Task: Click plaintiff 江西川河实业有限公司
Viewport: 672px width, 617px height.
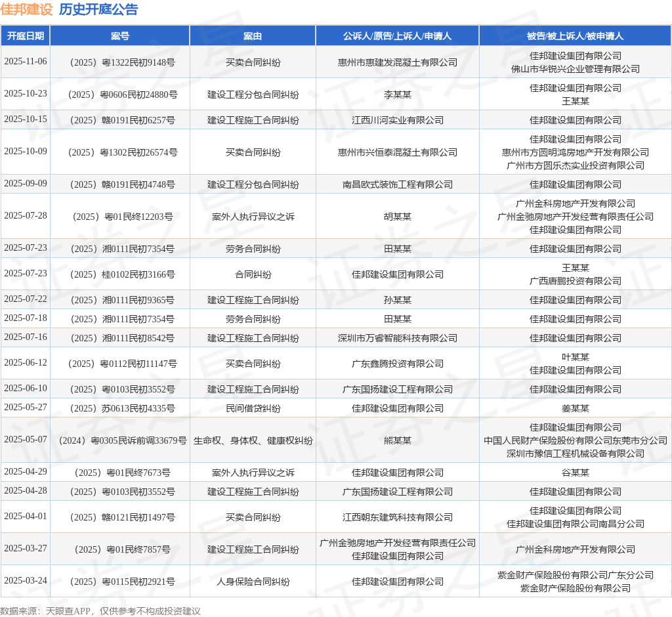Action: tap(397, 120)
